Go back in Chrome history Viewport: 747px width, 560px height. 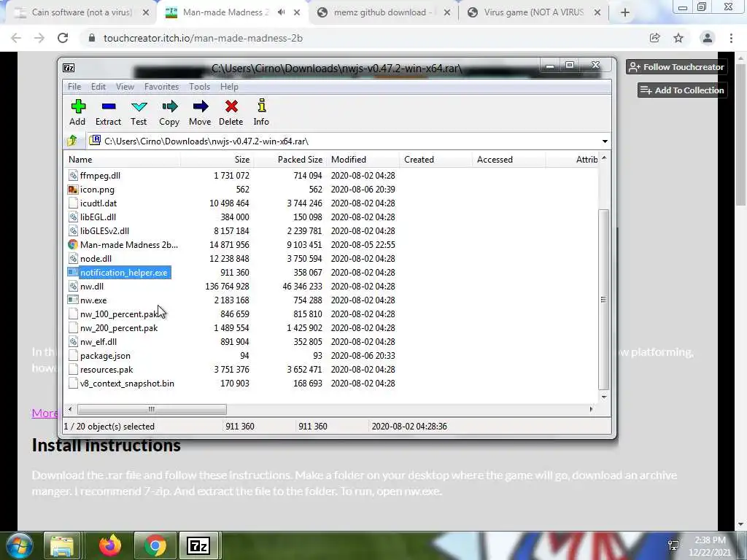pos(16,38)
